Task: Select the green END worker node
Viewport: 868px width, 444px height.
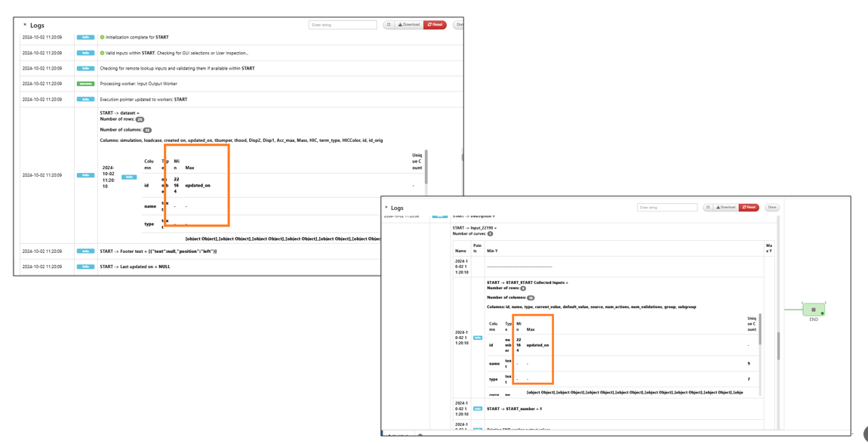Action: click(x=813, y=310)
